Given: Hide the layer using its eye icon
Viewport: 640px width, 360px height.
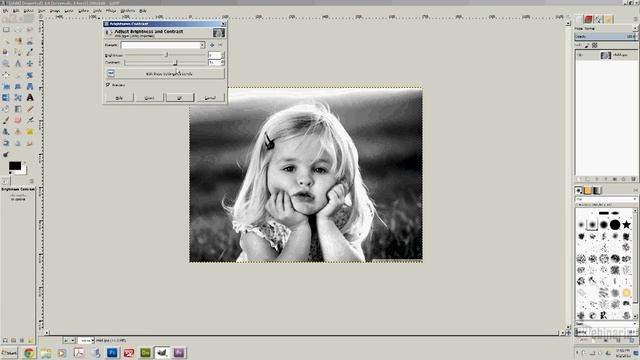Looking at the screenshot, I should (x=580, y=55).
